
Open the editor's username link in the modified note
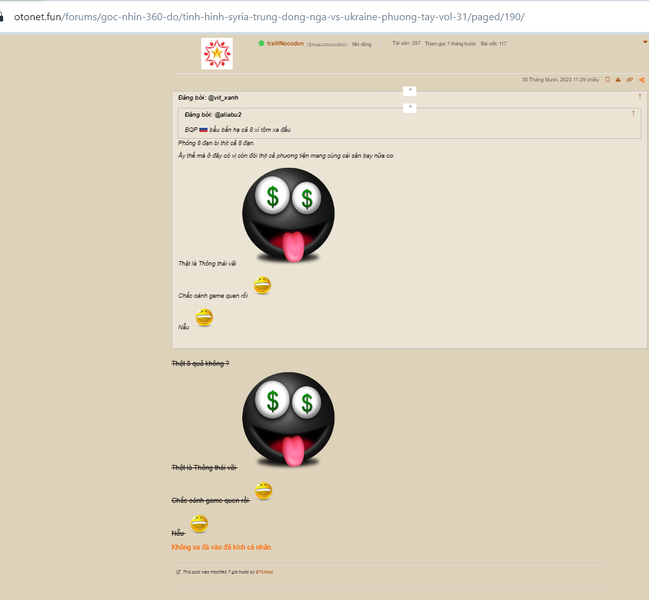(264, 572)
